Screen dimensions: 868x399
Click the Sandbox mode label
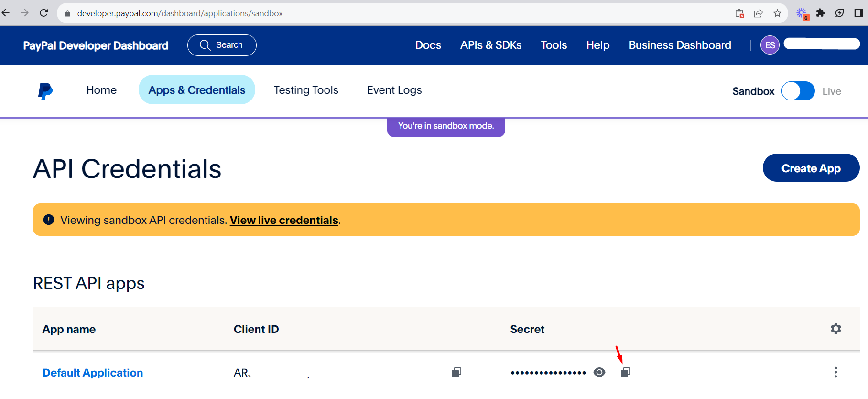point(753,91)
